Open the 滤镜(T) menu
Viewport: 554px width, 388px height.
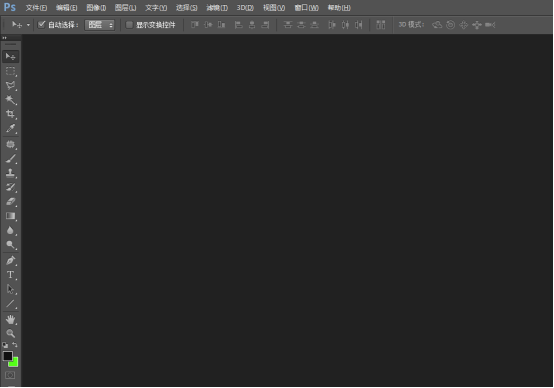click(x=217, y=8)
